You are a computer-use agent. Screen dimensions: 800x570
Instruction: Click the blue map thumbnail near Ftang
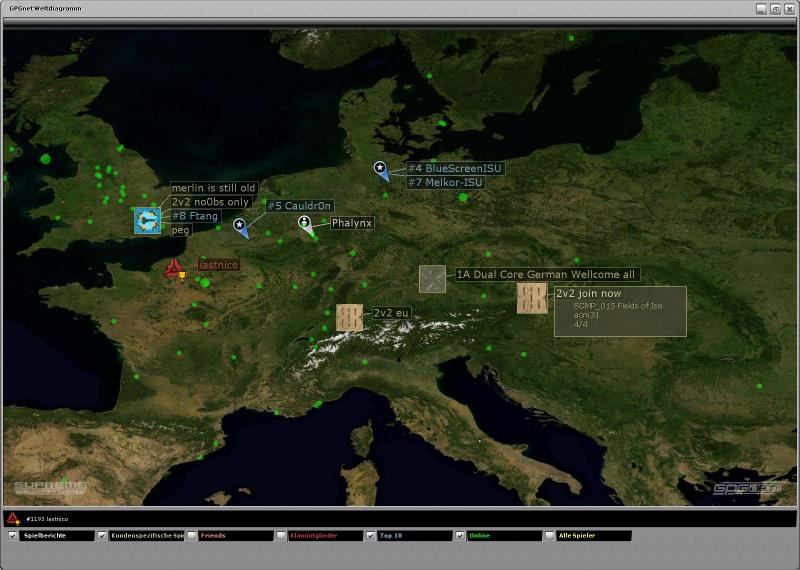(x=147, y=220)
